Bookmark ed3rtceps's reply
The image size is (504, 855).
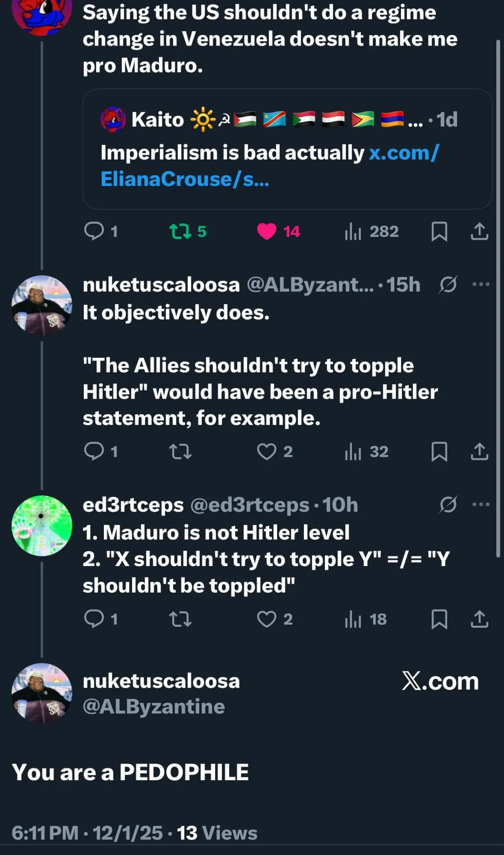point(439,619)
